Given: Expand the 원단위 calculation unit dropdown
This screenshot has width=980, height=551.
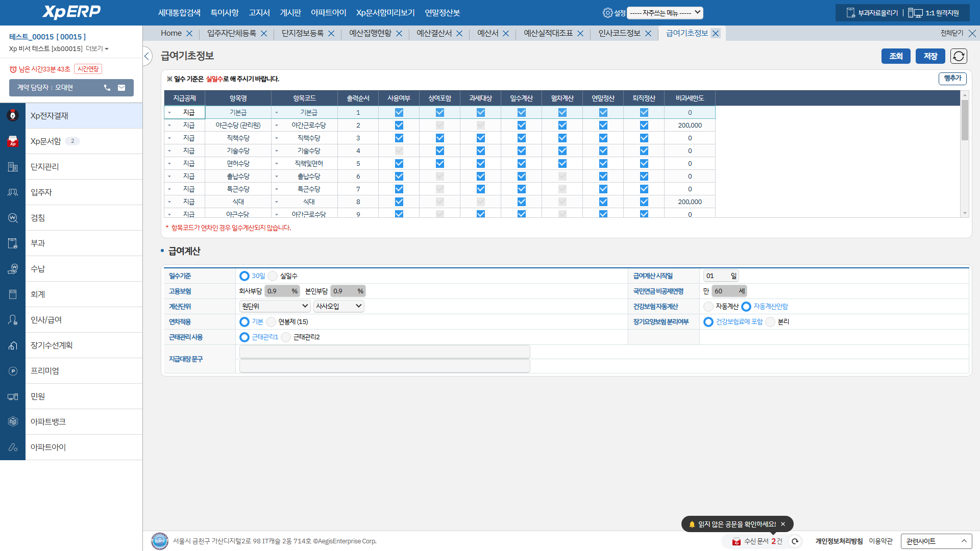Looking at the screenshot, I should pos(275,306).
